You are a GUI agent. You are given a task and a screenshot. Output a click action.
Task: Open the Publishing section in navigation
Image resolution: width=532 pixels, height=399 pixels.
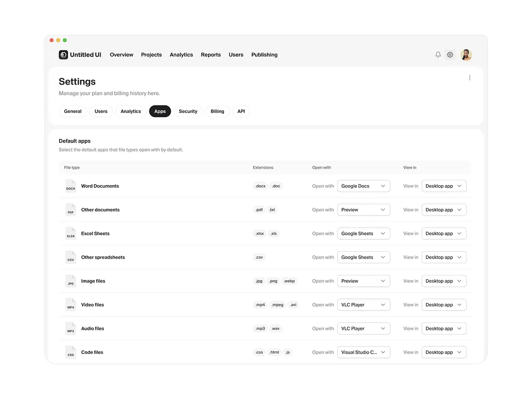(264, 54)
